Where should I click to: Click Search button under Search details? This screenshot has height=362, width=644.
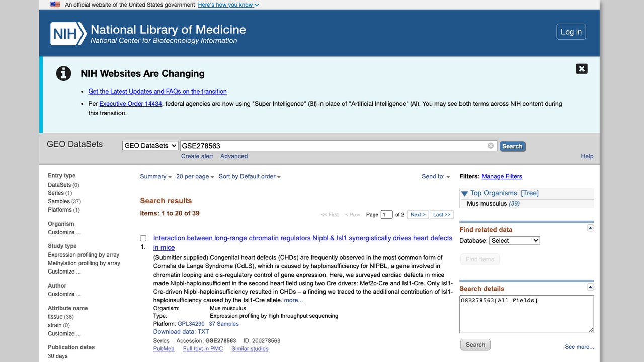475,345
